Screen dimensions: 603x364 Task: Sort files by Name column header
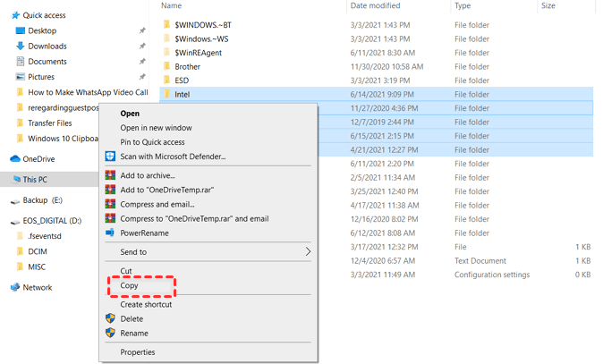(x=171, y=6)
